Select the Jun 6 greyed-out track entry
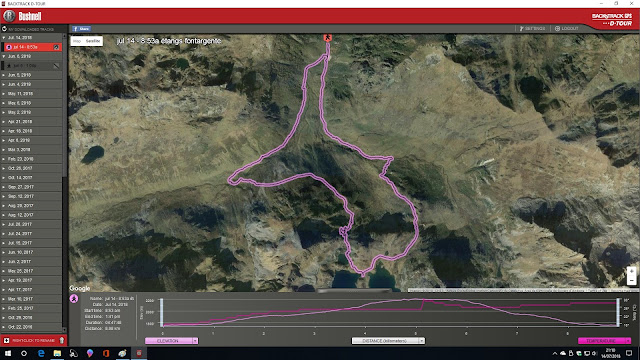640x360 pixels. [32, 66]
